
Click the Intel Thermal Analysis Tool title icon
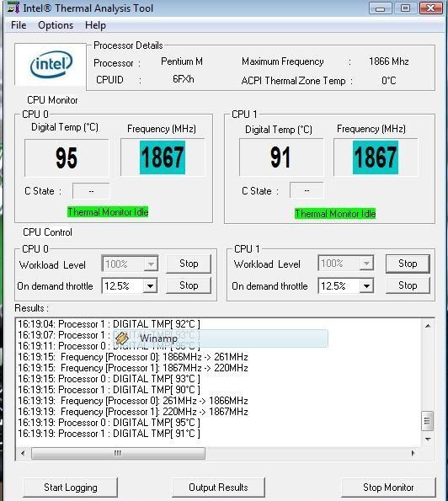(13, 8)
